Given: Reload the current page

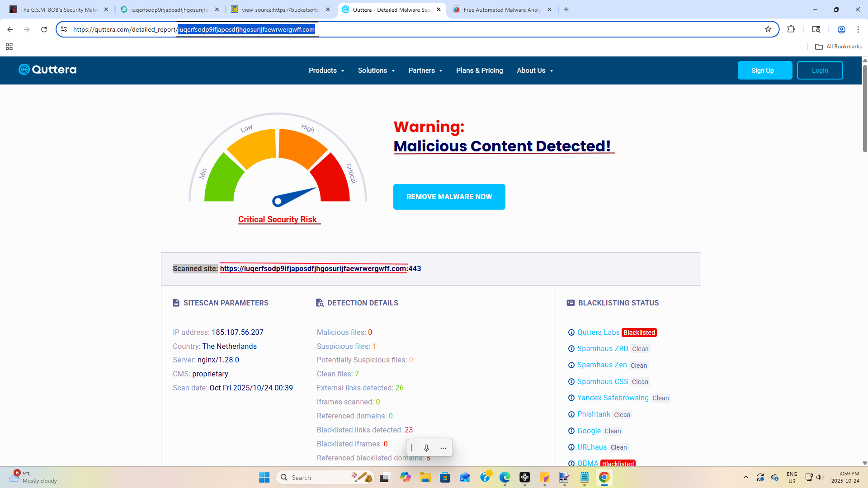Looking at the screenshot, I should [x=44, y=29].
